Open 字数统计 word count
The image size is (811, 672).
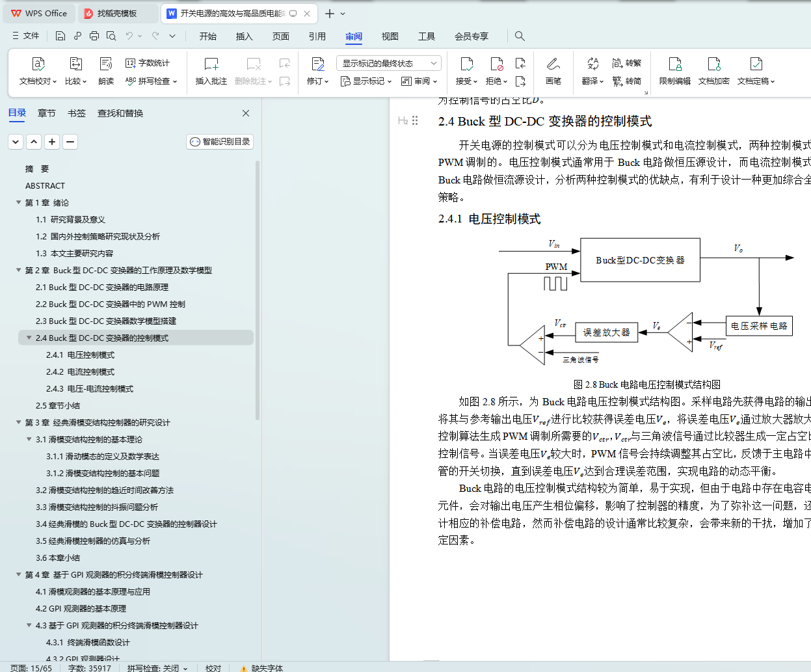[148, 63]
